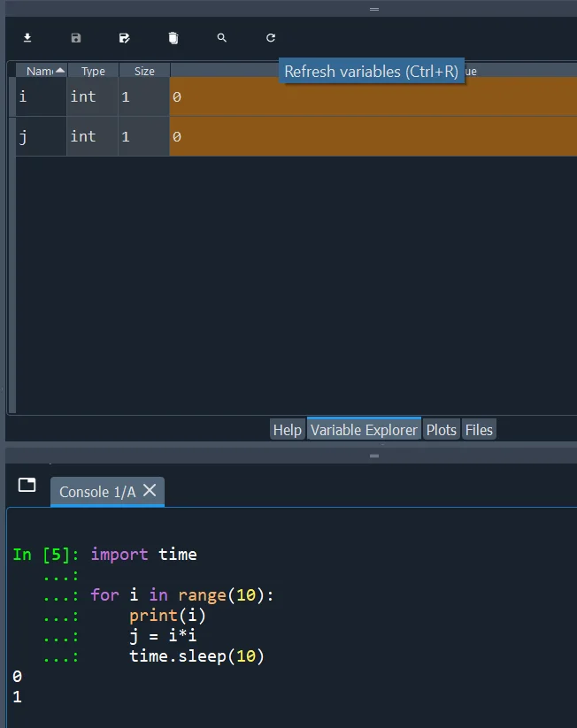Screen dimensions: 577x728
Task: Switch to the Plots tab
Action: pyautogui.click(x=442, y=430)
